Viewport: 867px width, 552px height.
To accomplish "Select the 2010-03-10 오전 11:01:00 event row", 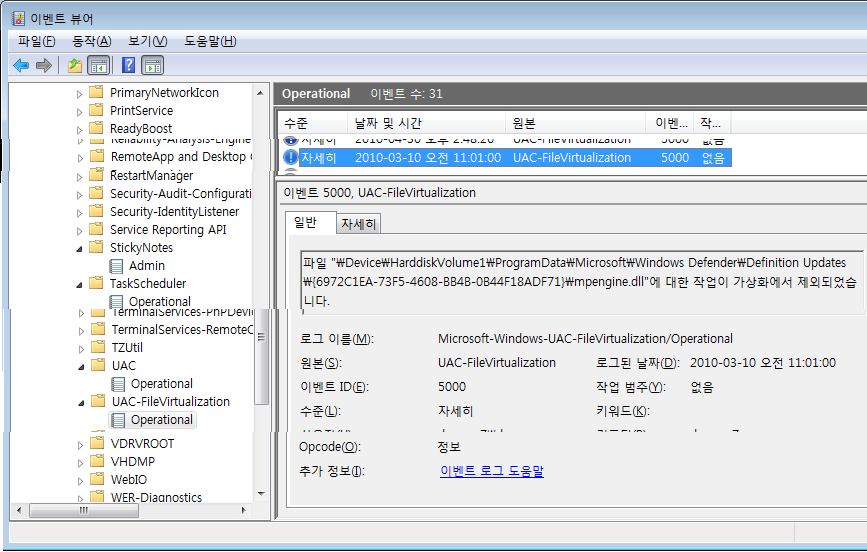I will (507, 158).
